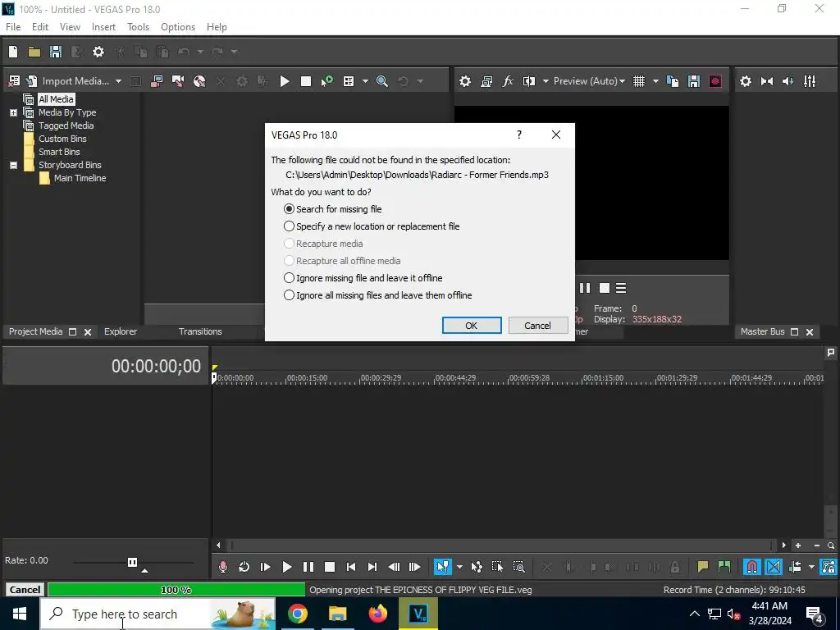Copy snapshot to clipboard icon
The height and width of the screenshot is (630, 840).
coord(673,81)
